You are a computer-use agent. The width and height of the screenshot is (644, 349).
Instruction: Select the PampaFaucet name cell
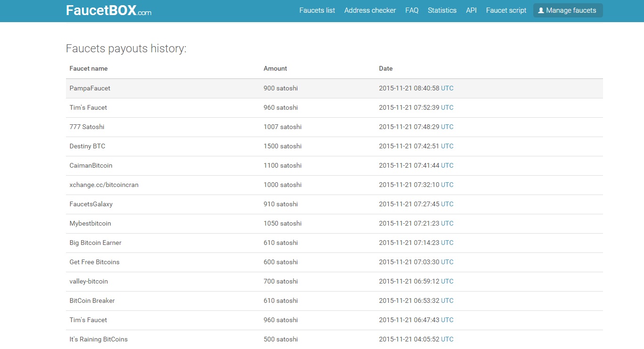[x=90, y=88]
